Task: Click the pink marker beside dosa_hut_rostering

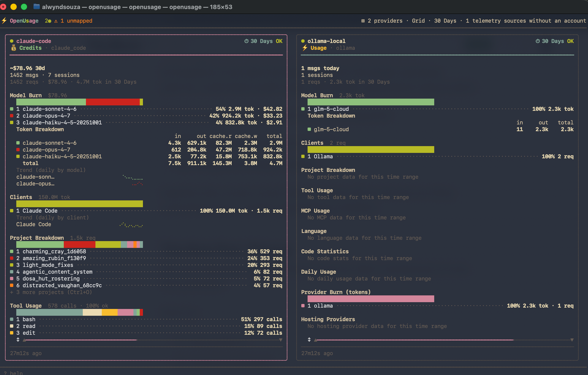Action: pyautogui.click(x=12, y=278)
